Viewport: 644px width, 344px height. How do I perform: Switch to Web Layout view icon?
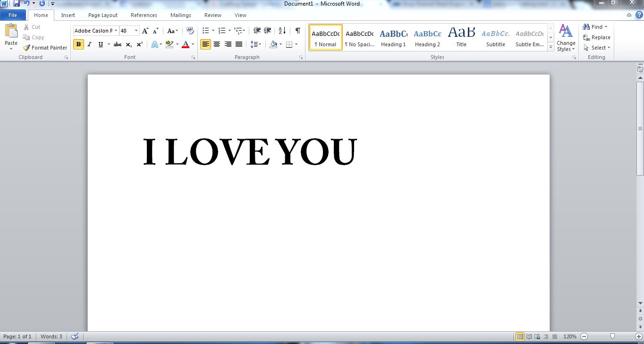[537, 336]
